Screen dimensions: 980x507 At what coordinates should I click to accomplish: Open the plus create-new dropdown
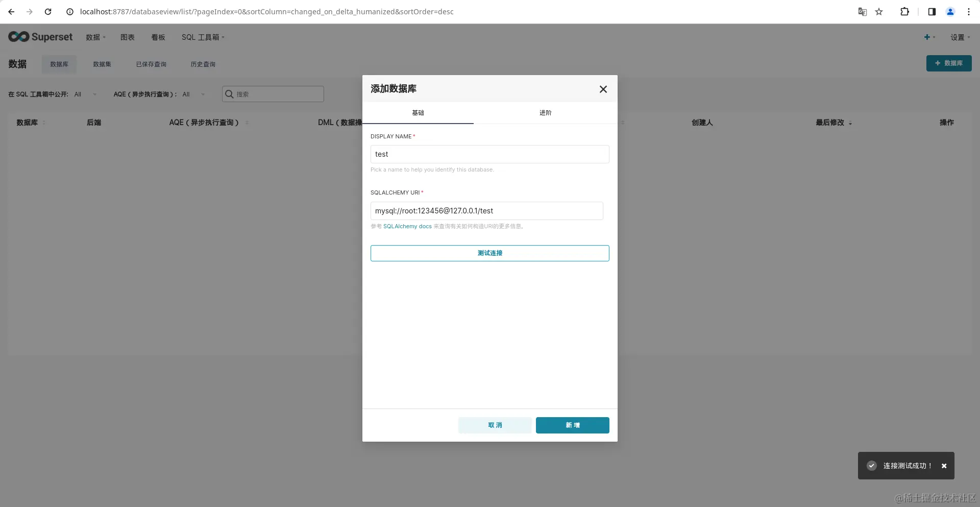(929, 37)
